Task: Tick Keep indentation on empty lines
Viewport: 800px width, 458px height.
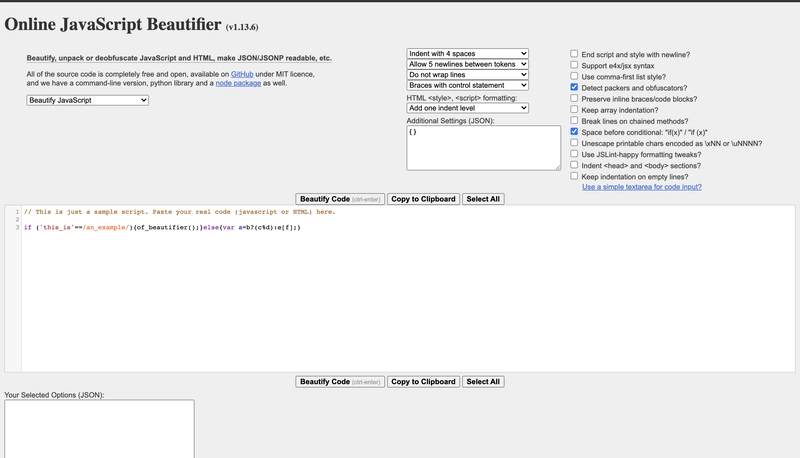Action: tap(574, 176)
